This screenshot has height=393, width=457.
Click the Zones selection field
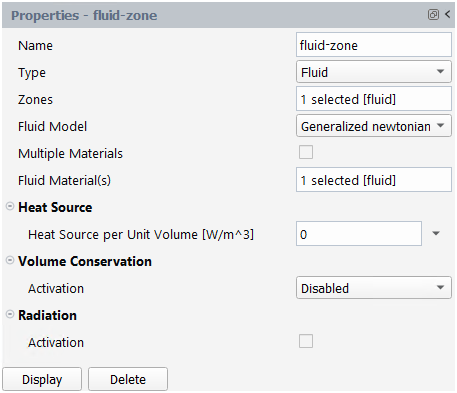[x=374, y=99]
